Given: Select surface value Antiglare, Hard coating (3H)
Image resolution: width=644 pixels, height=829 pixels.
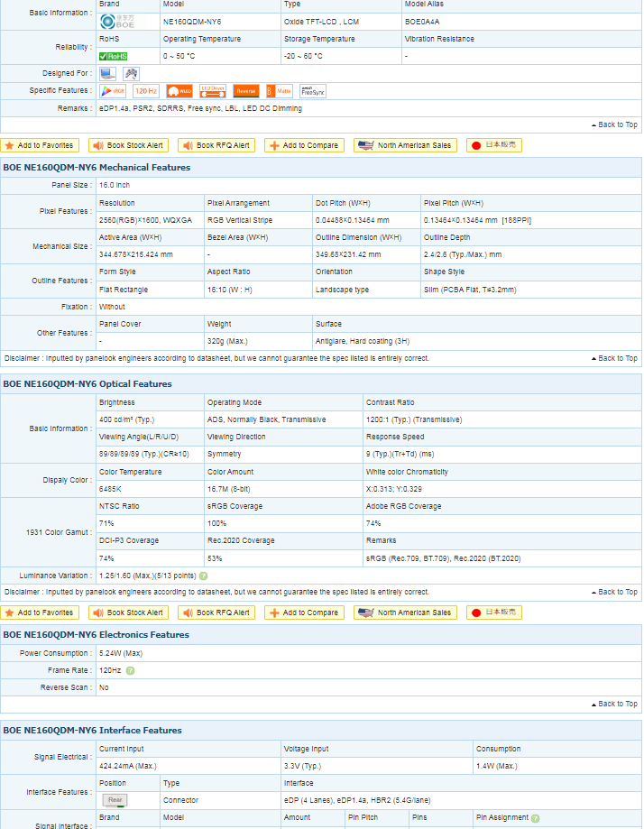Looking at the screenshot, I should [363, 342].
